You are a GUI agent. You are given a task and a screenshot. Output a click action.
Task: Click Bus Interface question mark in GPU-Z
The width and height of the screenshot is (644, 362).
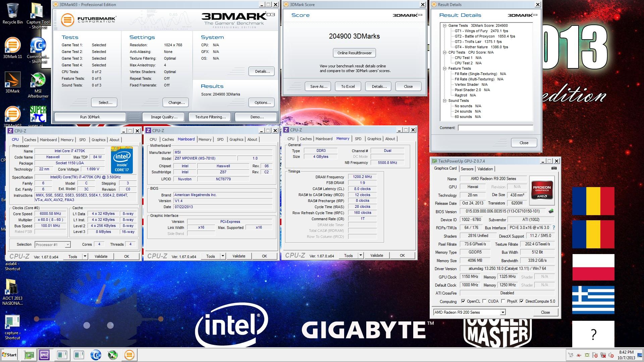554,228
